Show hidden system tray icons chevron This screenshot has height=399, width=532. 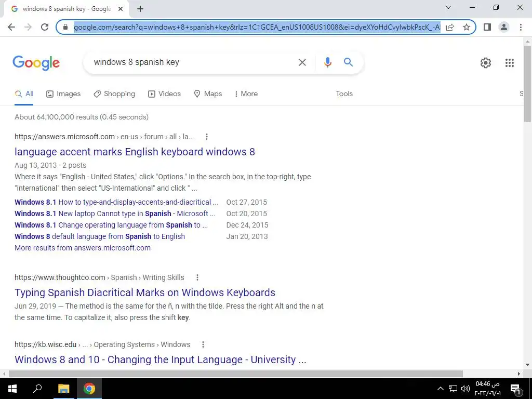440,389
